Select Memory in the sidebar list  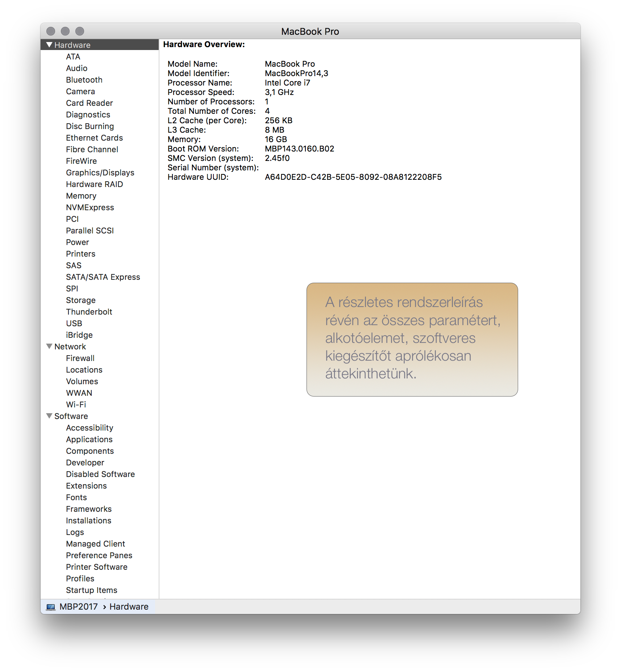coord(81,196)
